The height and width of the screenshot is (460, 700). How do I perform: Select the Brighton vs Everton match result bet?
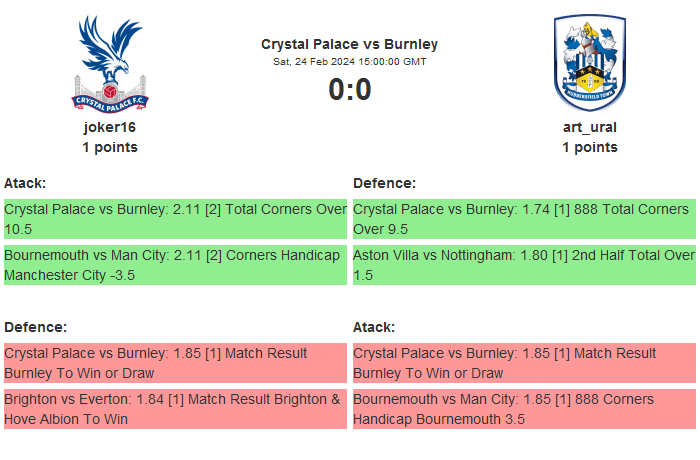[175, 409]
